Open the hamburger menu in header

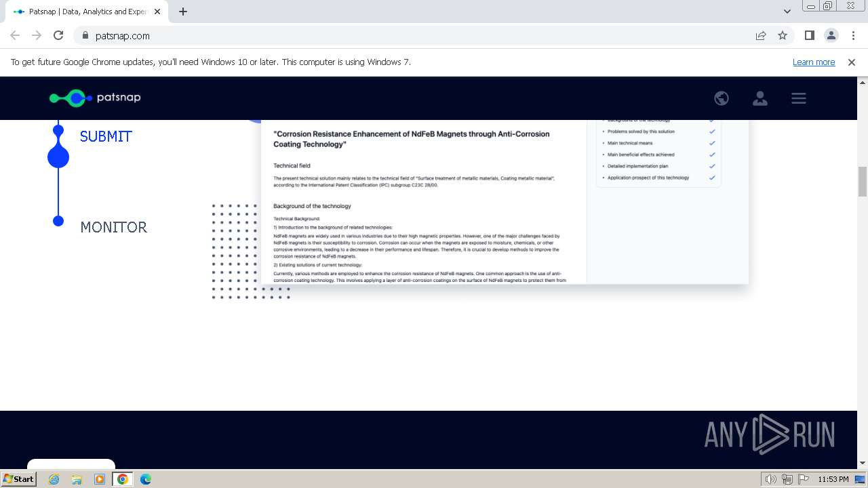point(799,98)
